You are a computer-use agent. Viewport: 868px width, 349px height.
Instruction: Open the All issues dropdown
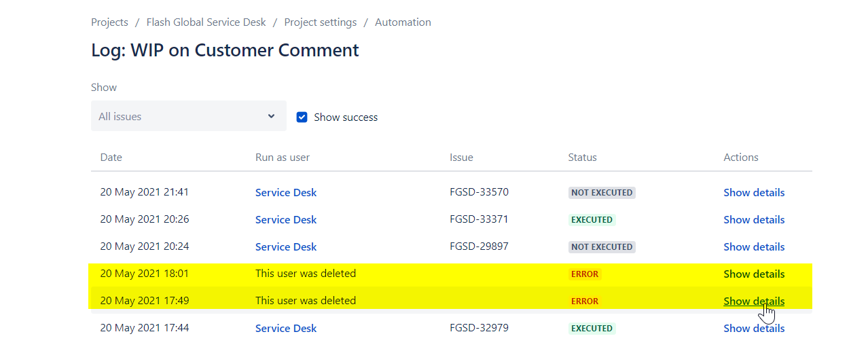(x=189, y=116)
